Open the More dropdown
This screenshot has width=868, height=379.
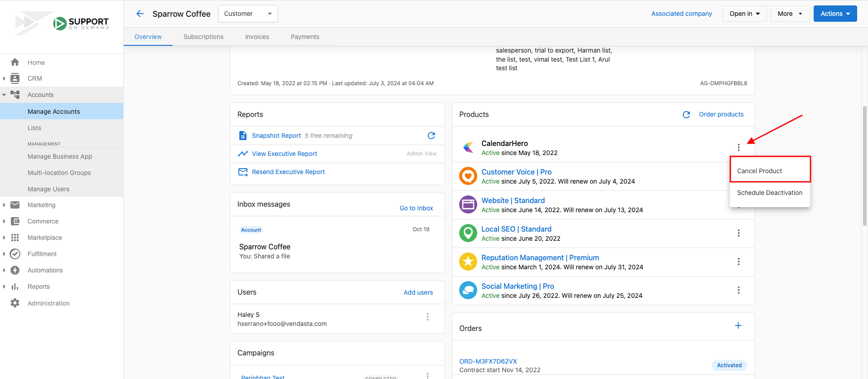pyautogui.click(x=790, y=14)
